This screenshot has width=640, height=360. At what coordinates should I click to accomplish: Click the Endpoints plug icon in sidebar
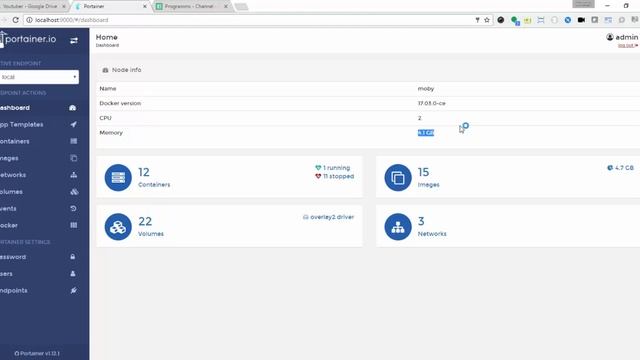pos(73,290)
